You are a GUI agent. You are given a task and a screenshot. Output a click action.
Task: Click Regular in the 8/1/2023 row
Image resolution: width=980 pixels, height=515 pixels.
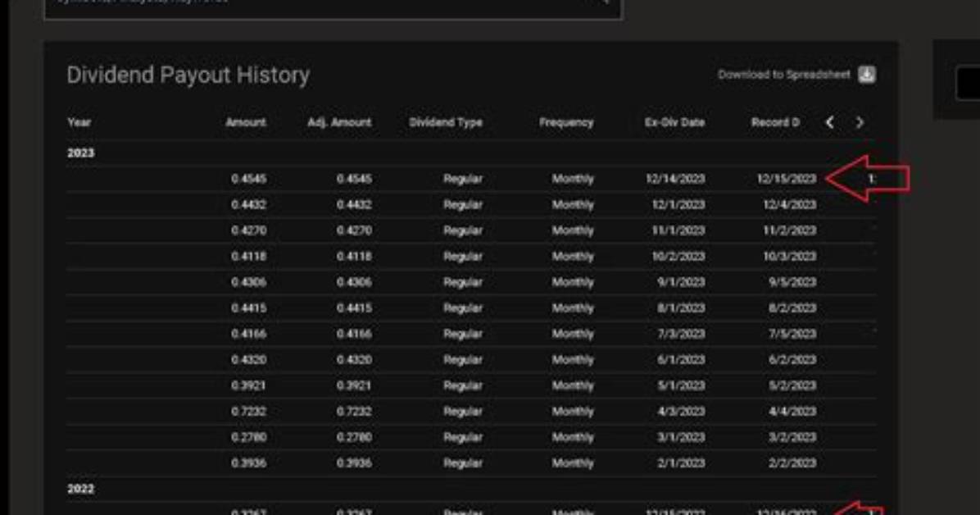click(463, 308)
